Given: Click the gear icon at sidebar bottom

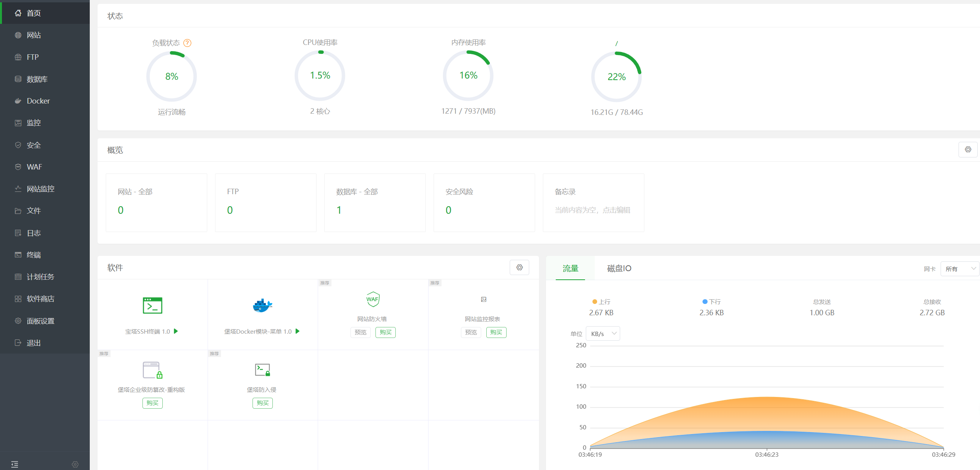Looking at the screenshot, I should (x=75, y=464).
